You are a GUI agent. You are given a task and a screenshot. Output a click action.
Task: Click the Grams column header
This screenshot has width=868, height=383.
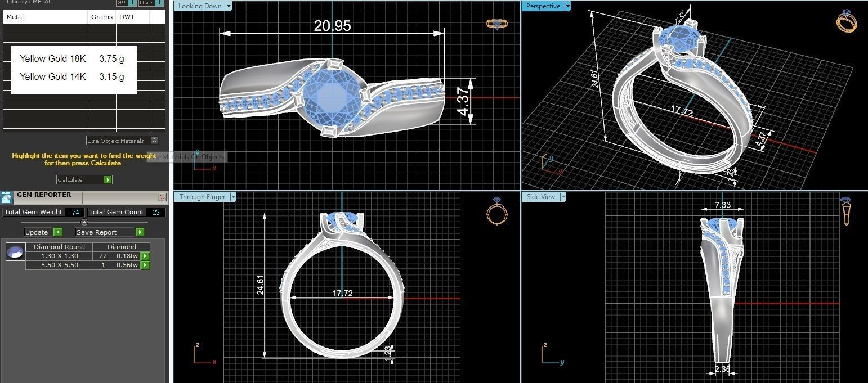(102, 17)
